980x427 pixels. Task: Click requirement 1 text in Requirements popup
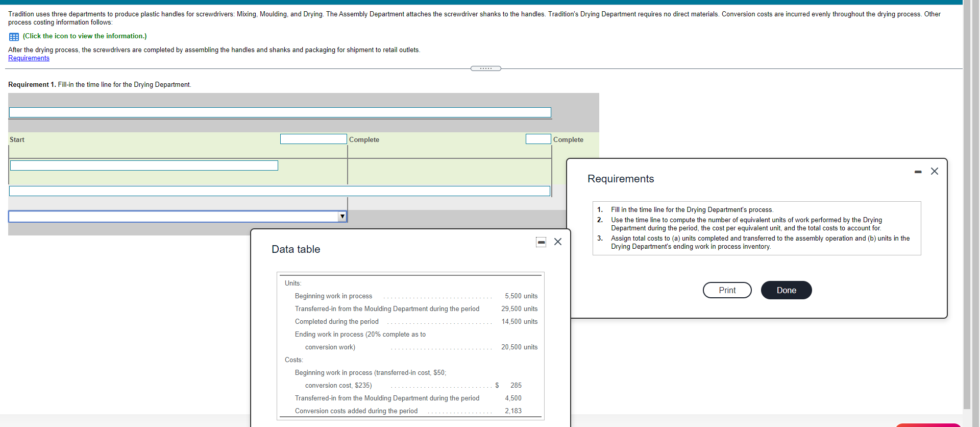click(692, 210)
